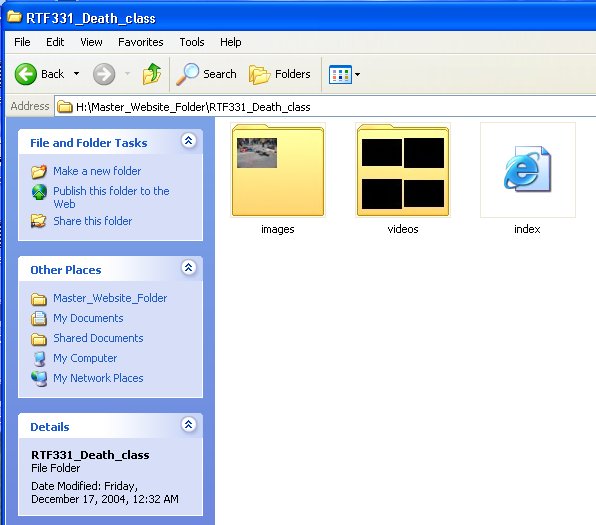This screenshot has height=525, width=596.
Task: Click Make a new folder link
Action: (97, 171)
